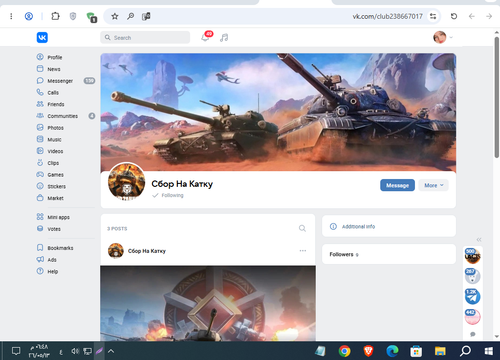Open the More dropdown on community page
This screenshot has width=500, height=360.
coord(434,185)
